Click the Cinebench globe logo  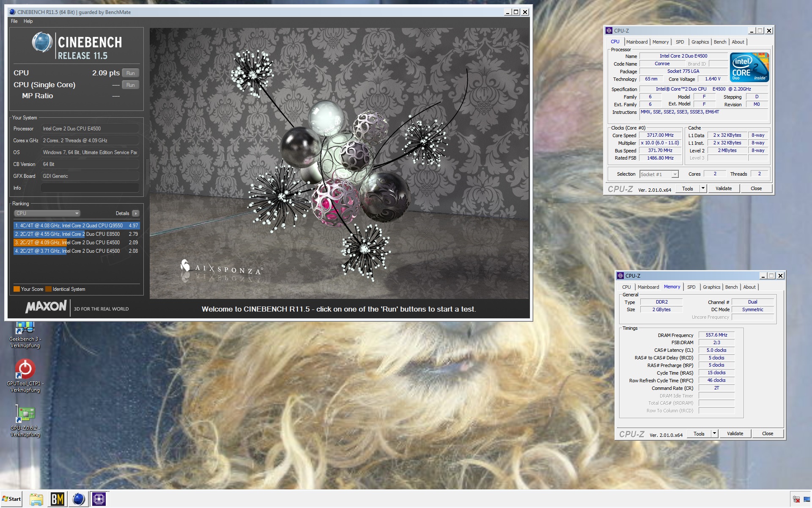point(42,42)
